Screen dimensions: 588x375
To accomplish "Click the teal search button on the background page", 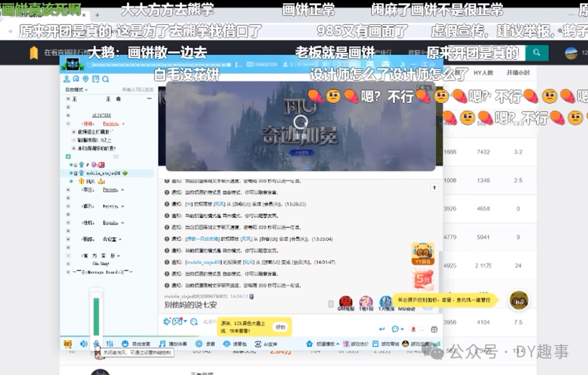I will 537,52.
